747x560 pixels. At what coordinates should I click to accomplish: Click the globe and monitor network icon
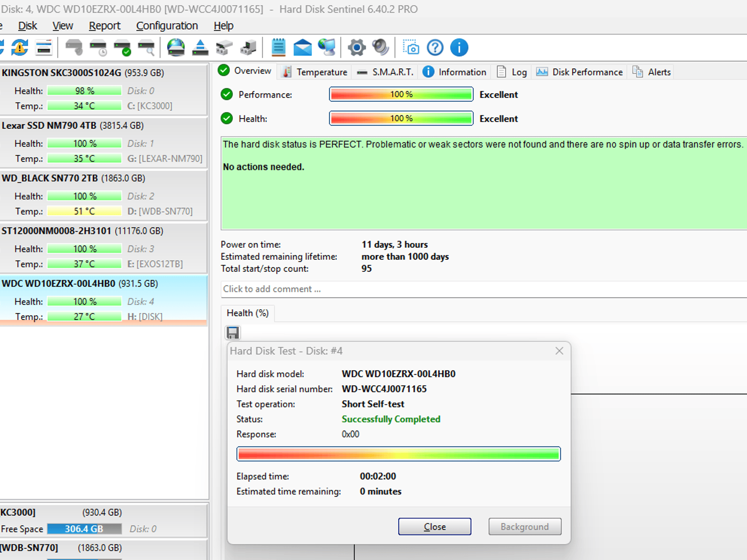click(x=327, y=48)
